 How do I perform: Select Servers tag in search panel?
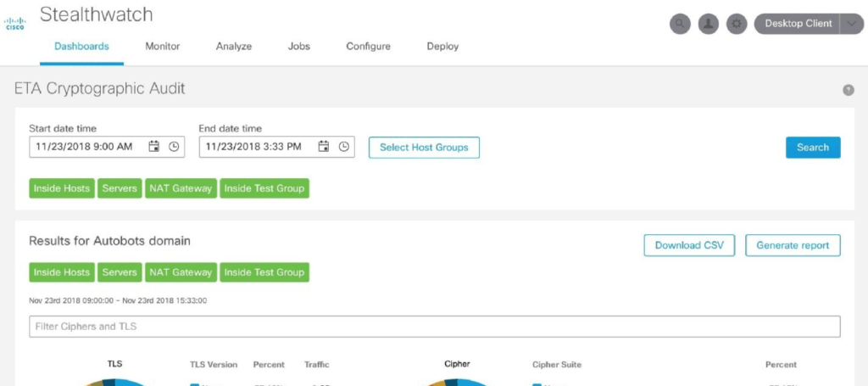[x=120, y=188]
